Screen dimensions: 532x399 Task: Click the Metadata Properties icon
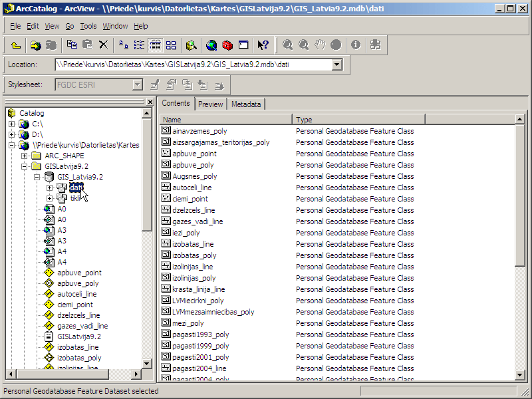172,85
